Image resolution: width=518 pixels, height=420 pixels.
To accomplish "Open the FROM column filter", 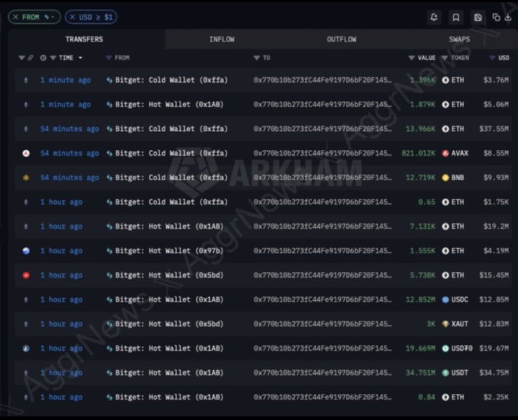I will [x=108, y=58].
